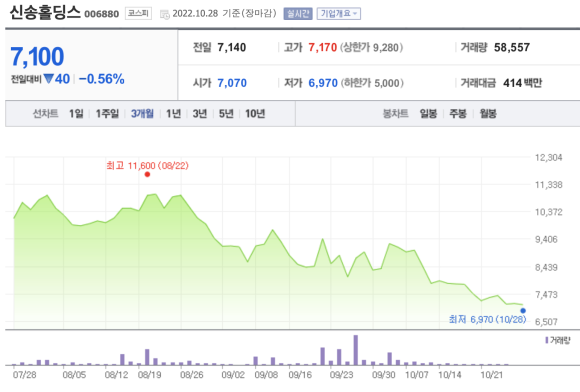Switch to 월봉 monthly candle chart
This screenshot has width=580, height=392.
(488, 114)
